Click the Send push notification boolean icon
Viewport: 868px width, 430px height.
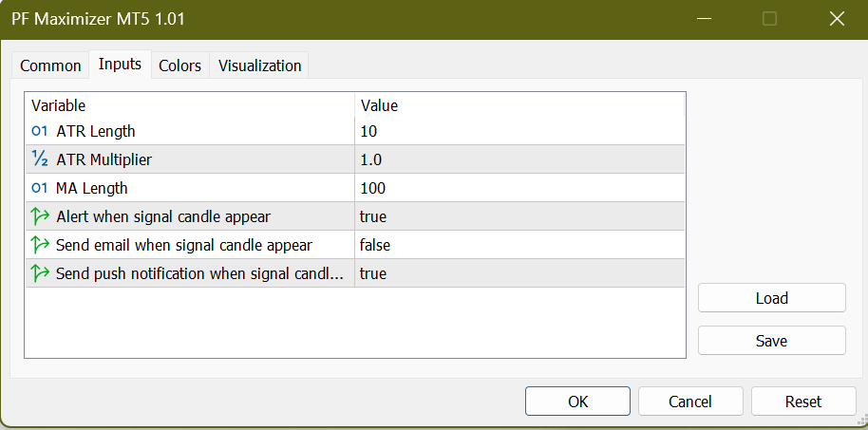click(x=40, y=273)
